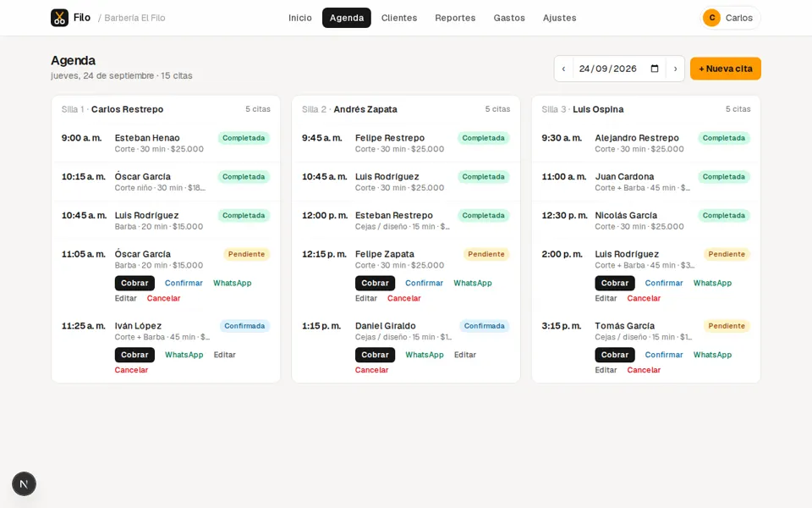Screen dimensions: 812x508
Task: Cancel Daniel Giraldo's 1:15 appointment
Action: tap(371, 370)
